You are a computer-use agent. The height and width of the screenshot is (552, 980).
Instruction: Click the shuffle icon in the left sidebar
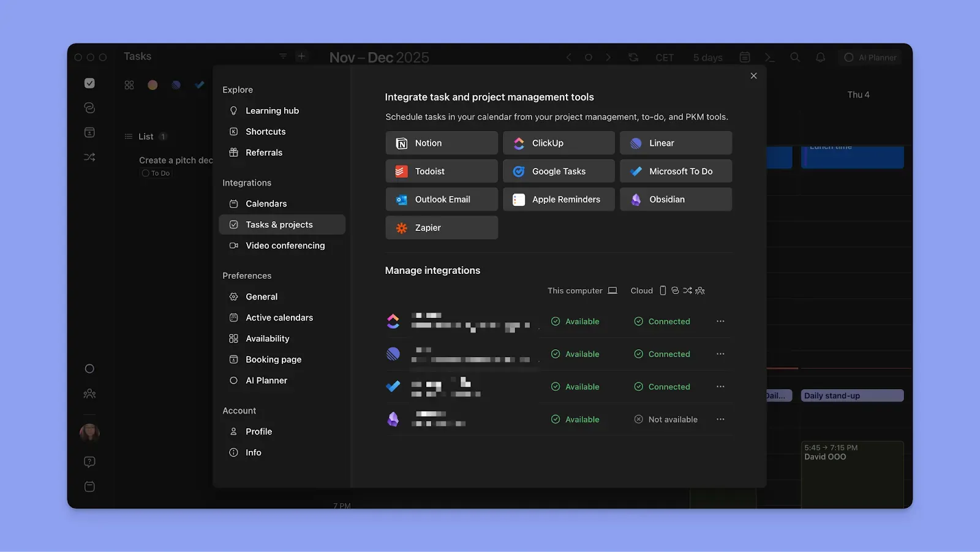coord(89,157)
